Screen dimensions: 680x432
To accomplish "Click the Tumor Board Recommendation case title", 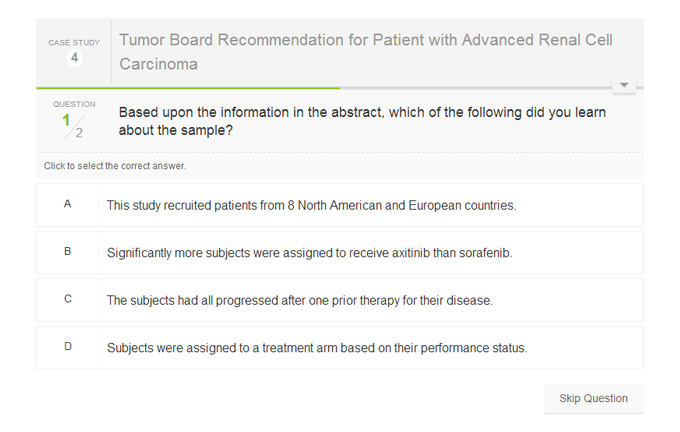I will 366,52.
